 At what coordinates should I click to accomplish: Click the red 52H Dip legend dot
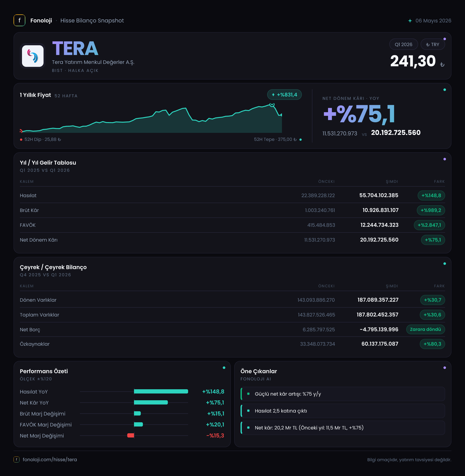point(21,140)
